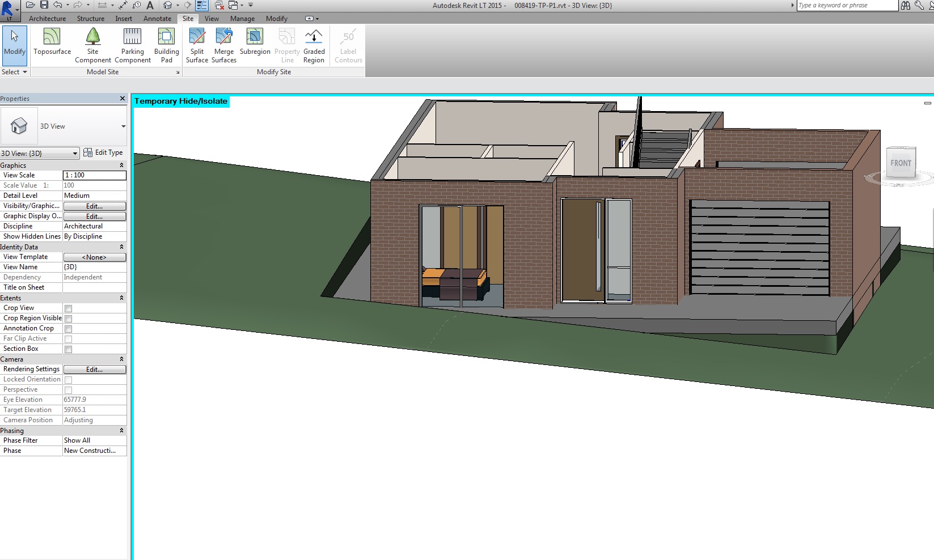Enable the Section Box checkbox
This screenshot has width=934, height=560.
(68, 349)
